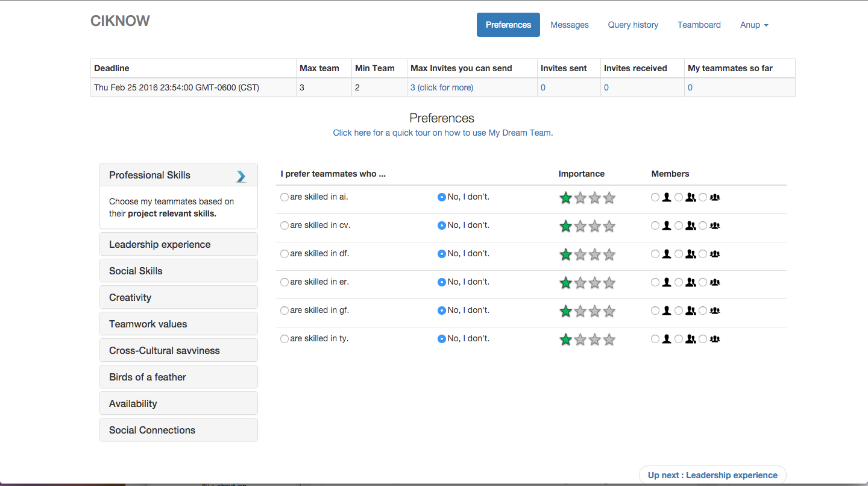
Task: Click '3 (click for more)' invites link
Action: [x=441, y=87]
